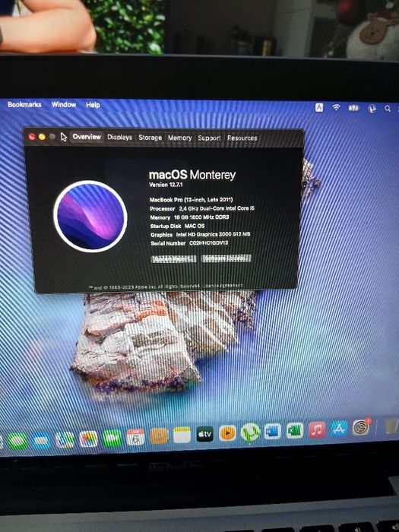Open the Resources tab
The height and width of the screenshot is (532, 399).
pos(242,138)
